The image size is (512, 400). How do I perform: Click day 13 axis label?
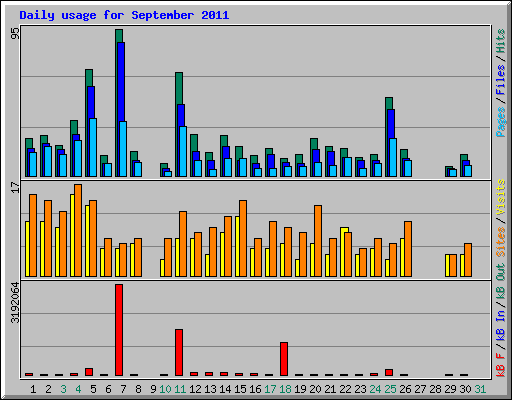(210, 389)
